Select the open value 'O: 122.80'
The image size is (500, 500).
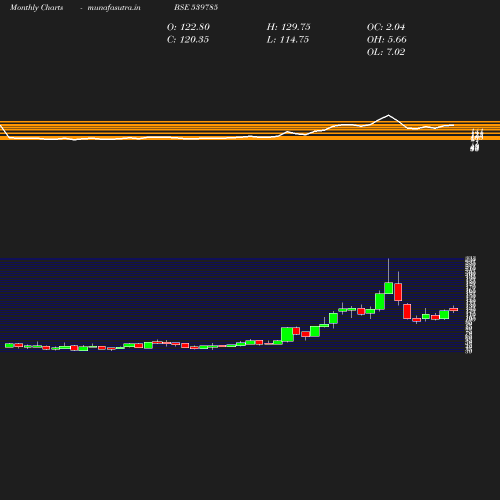click(x=188, y=27)
